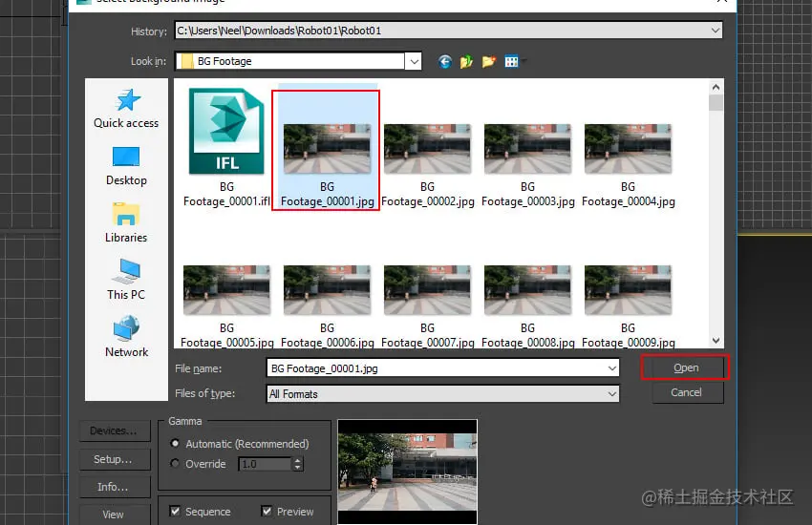Increase the Override gamma spinner value
The height and width of the screenshot is (525, 812).
pos(297,460)
